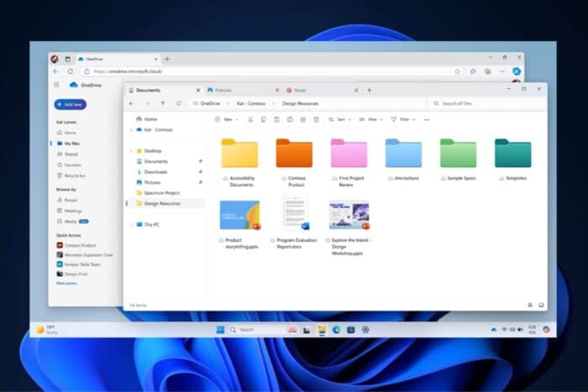Open the app launcher grid in OneDrive web

coord(56,85)
